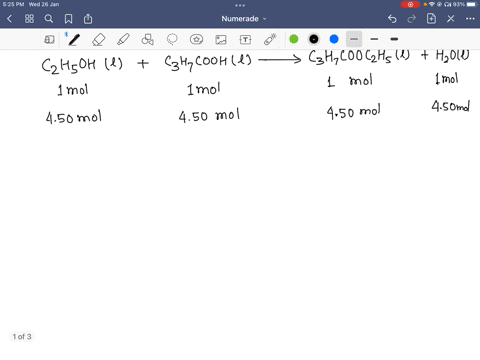The width and height of the screenshot is (480, 360).
Task: Select the thinnest stroke width
Action: [354, 39]
